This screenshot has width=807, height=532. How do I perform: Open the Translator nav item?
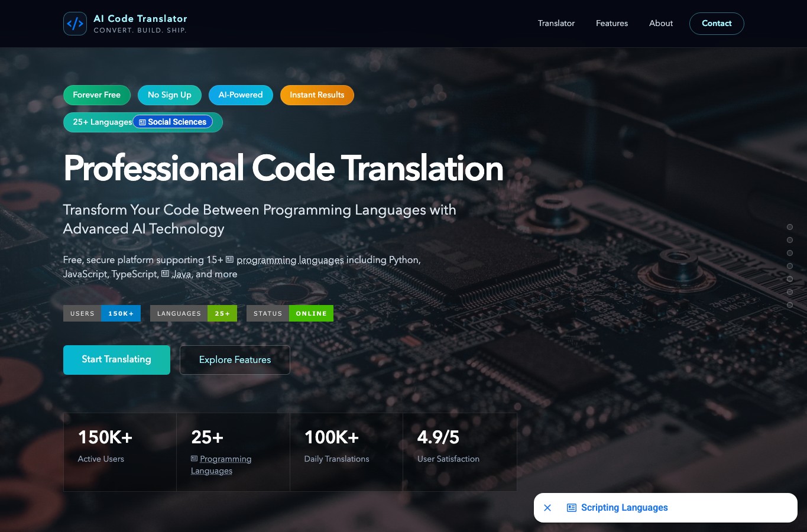coord(556,23)
